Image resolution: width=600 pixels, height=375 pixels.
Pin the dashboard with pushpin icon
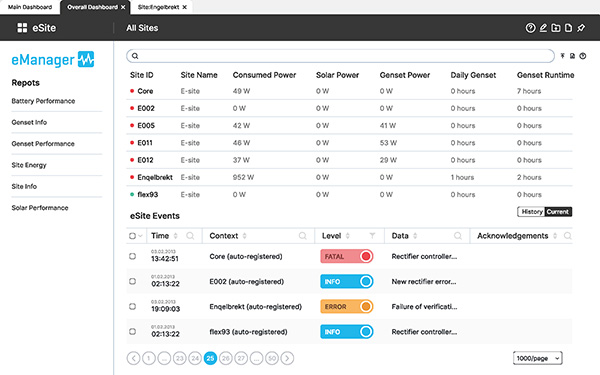click(581, 28)
